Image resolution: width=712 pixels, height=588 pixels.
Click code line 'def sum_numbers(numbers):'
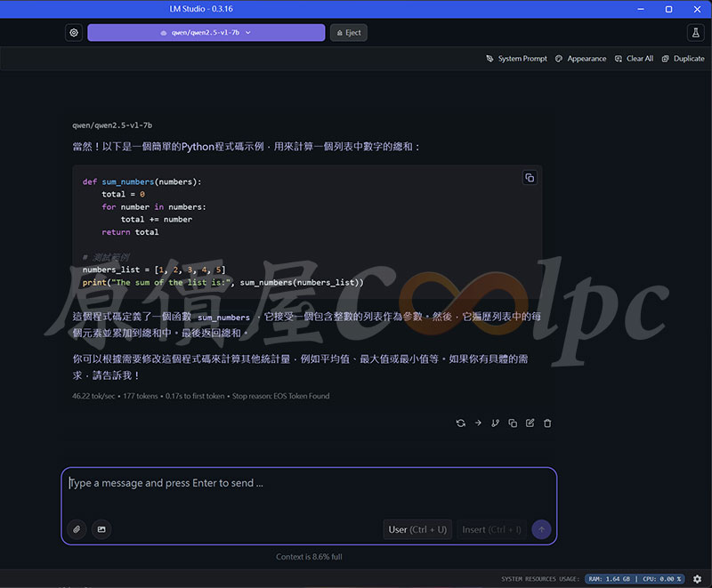tap(142, 182)
